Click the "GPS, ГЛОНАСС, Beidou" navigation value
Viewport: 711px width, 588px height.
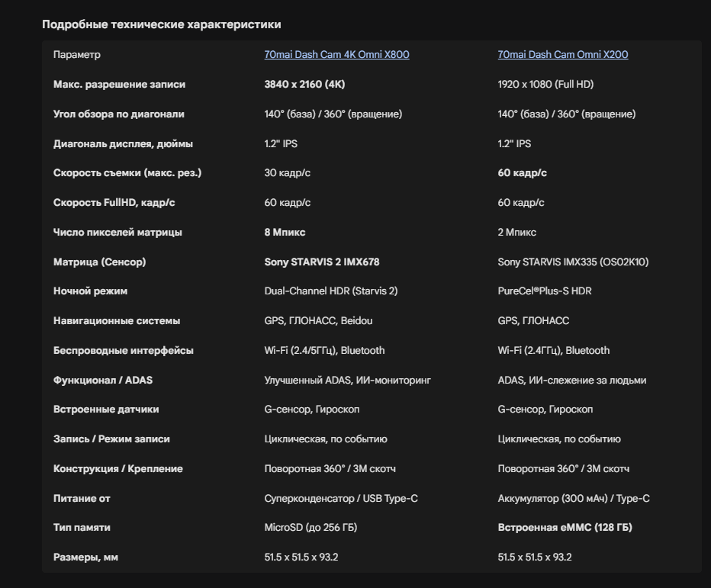point(318,321)
